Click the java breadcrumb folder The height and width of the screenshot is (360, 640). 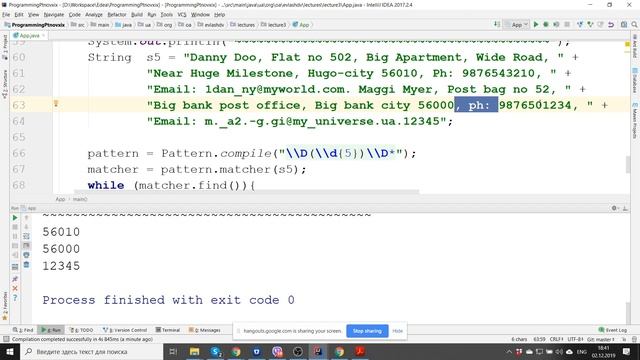coord(124,25)
